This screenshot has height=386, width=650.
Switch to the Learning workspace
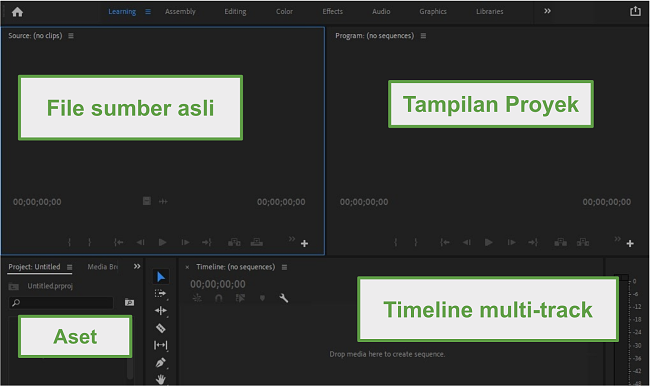click(x=122, y=12)
